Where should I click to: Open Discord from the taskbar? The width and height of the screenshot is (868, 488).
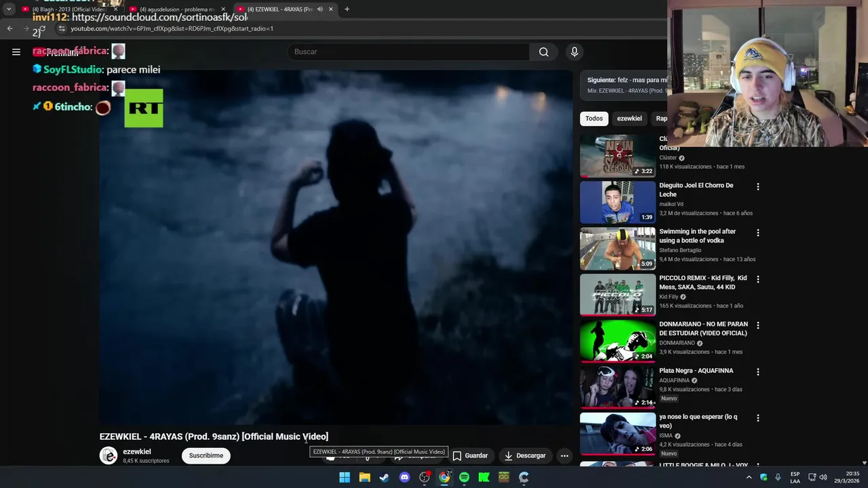pos(405,477)
